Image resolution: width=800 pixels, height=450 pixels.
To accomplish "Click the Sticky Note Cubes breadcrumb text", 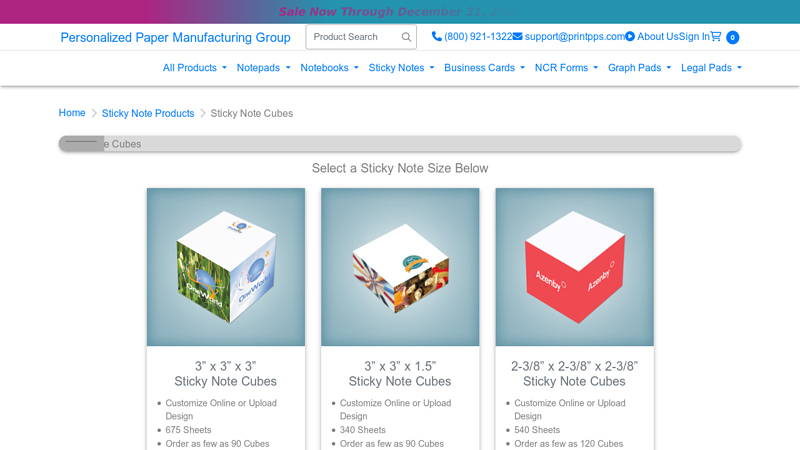I will point(252,113).
